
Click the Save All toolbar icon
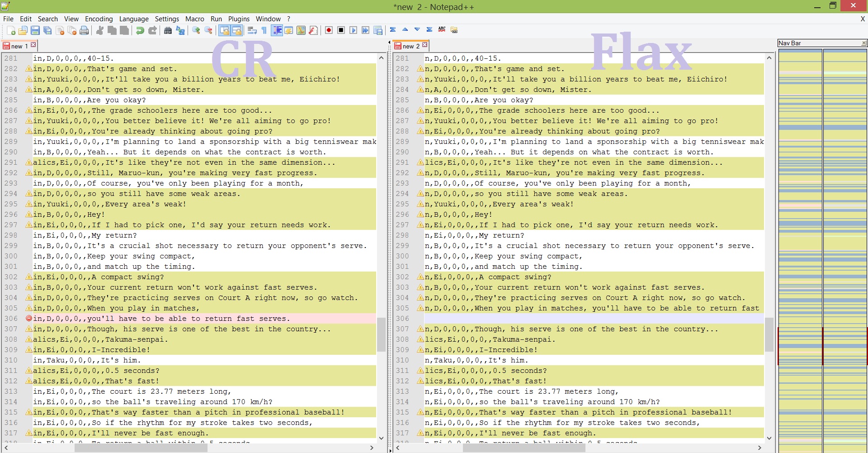point(47,30)
